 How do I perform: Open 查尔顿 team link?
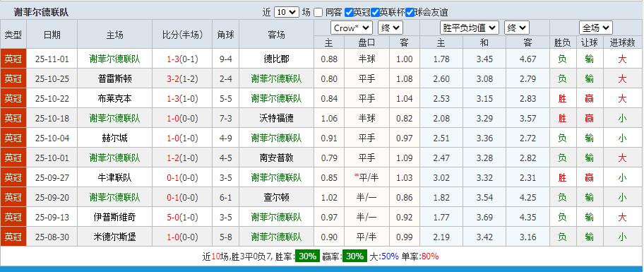point(276,197)
